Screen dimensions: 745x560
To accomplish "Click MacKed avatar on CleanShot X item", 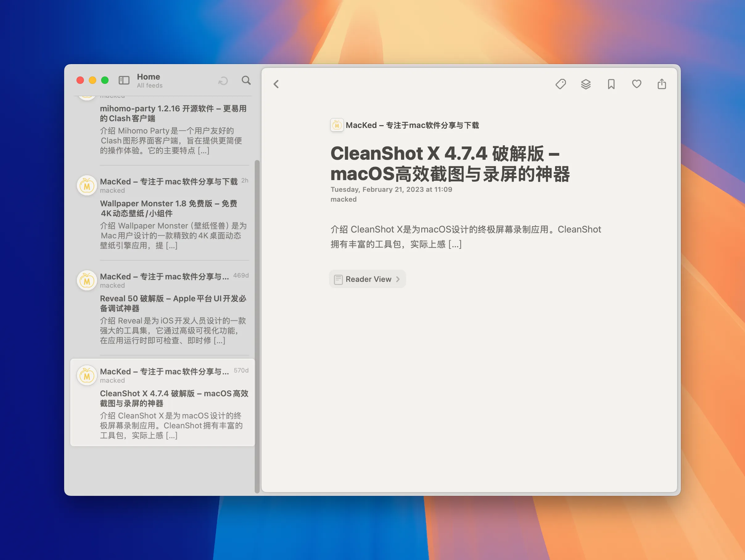I will (87, 375).
